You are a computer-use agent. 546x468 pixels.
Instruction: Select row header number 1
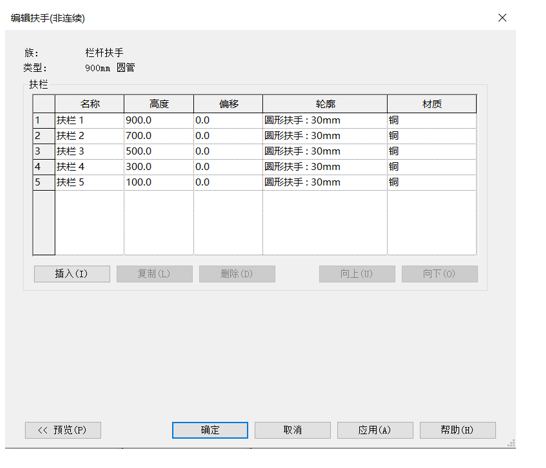44,120
